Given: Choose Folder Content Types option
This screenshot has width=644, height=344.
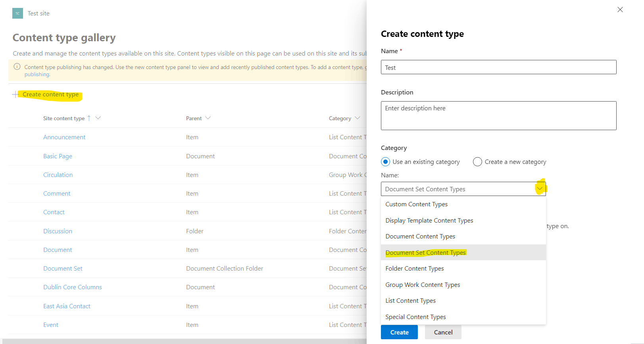Looking at the screenshot, I should (x=463, y=269).
